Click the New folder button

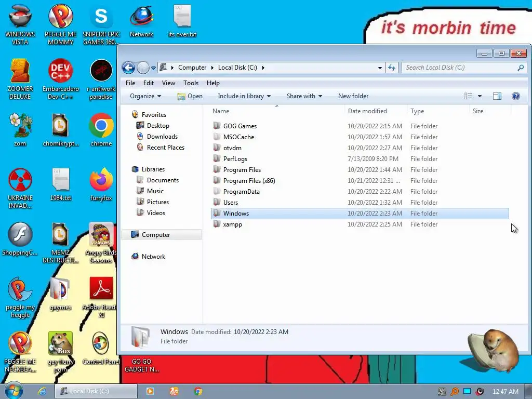coord(353,96)
